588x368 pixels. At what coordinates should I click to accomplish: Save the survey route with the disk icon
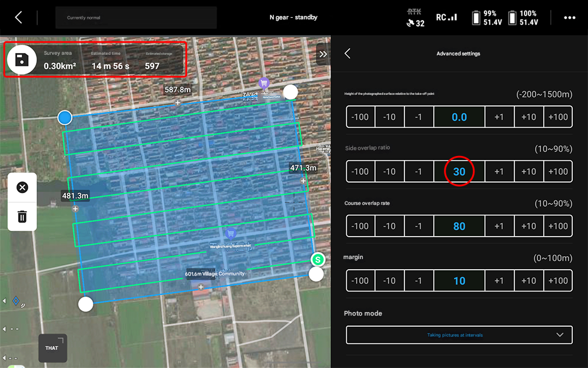tap(22, 59)
